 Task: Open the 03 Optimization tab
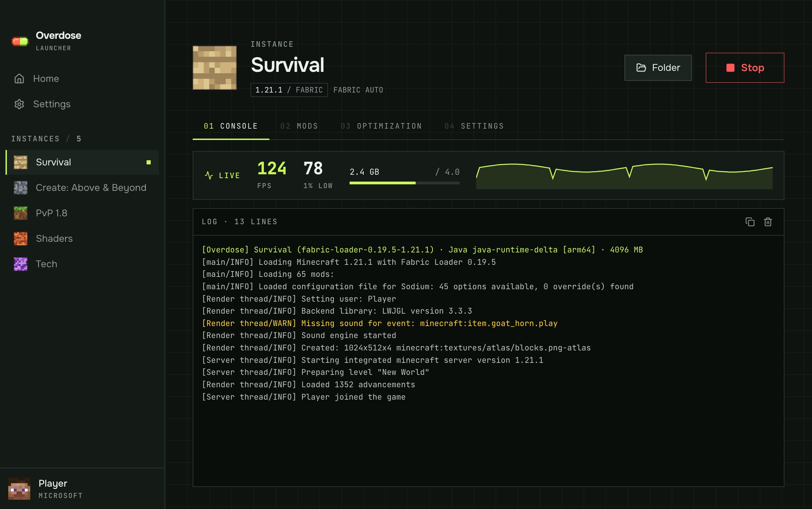381,126
